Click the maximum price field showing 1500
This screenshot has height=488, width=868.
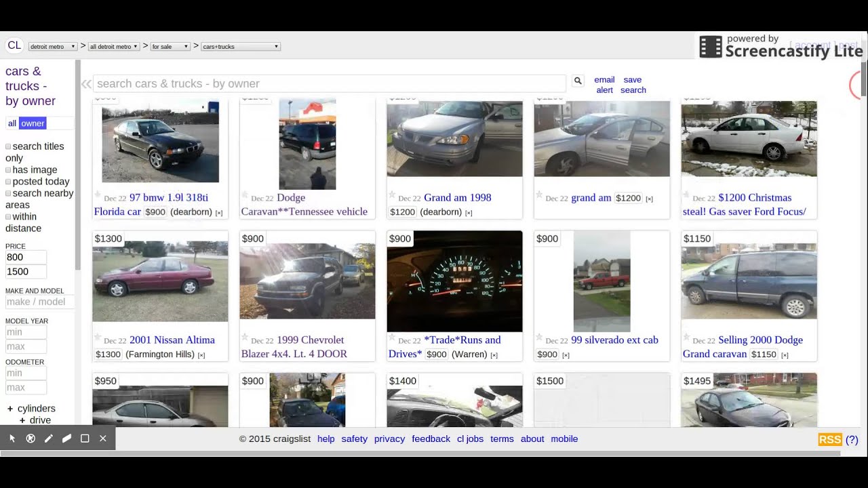(26, 272)
